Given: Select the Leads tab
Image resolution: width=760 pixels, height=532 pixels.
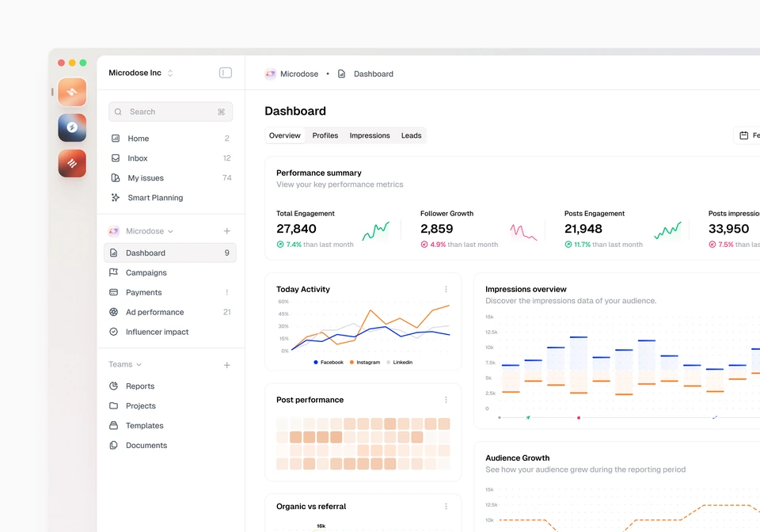Looking at the screenshot, I should click(411, 135).
